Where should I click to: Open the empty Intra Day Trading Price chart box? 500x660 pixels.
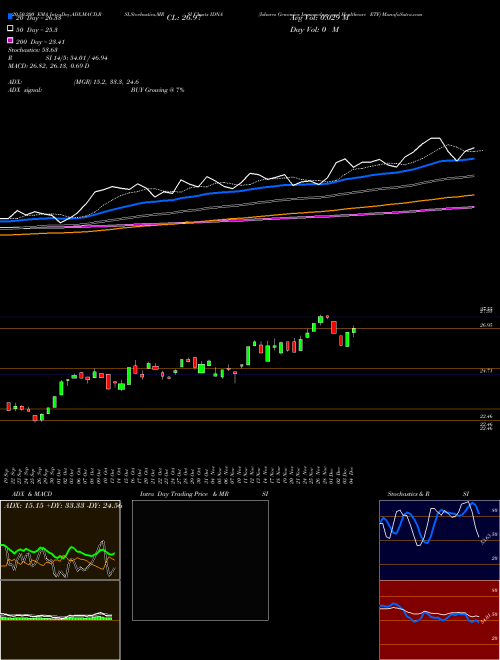(200, 560)
